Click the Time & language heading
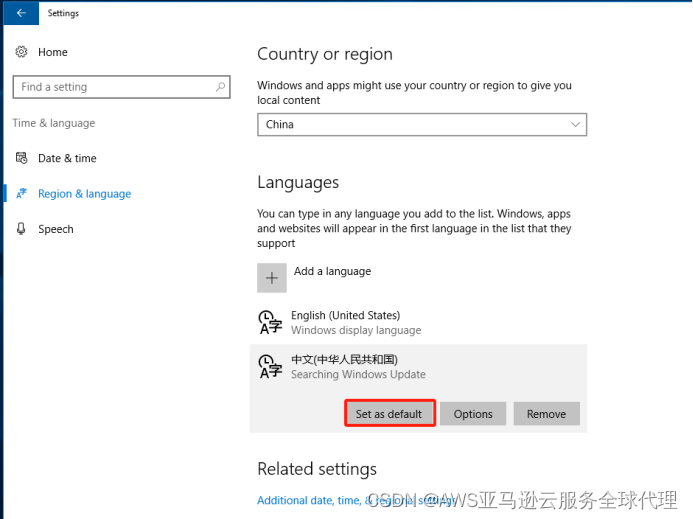The width and height of the screenshot is (693, 519). (53, 123)
